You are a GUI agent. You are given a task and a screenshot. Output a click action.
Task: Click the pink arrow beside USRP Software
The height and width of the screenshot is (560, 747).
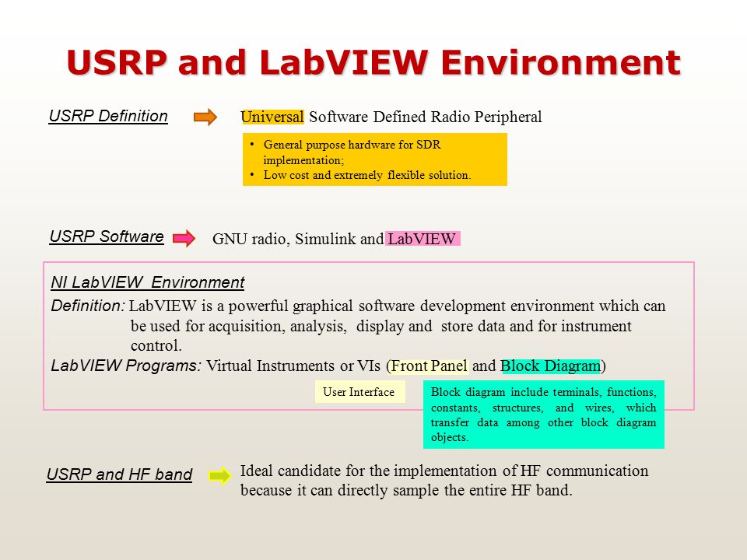point(184,238)
